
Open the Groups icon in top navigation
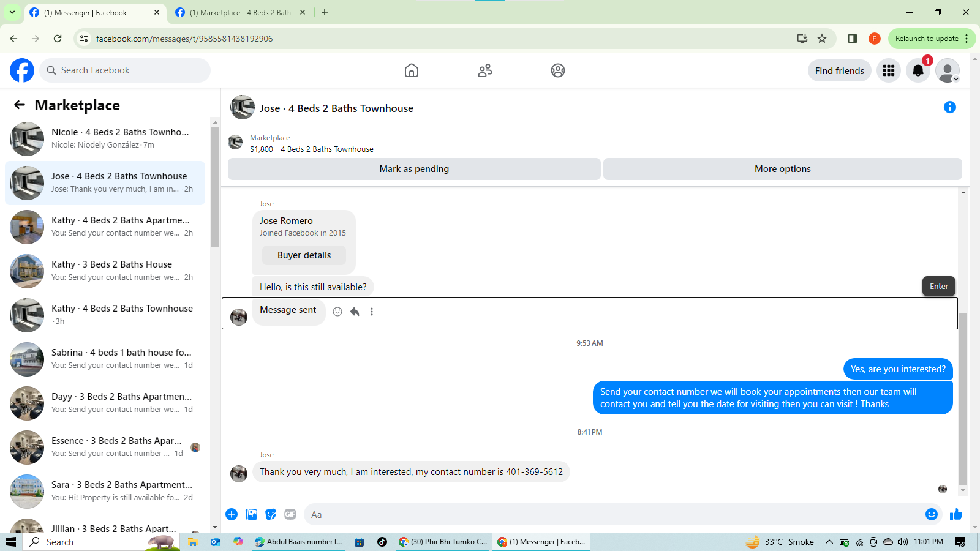coord(558,70)
